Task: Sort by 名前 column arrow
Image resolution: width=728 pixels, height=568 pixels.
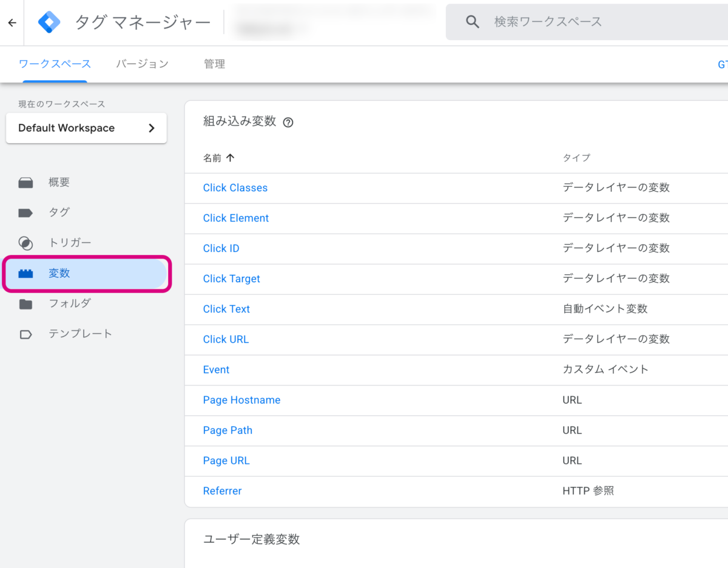Action: tap(230, 158)
